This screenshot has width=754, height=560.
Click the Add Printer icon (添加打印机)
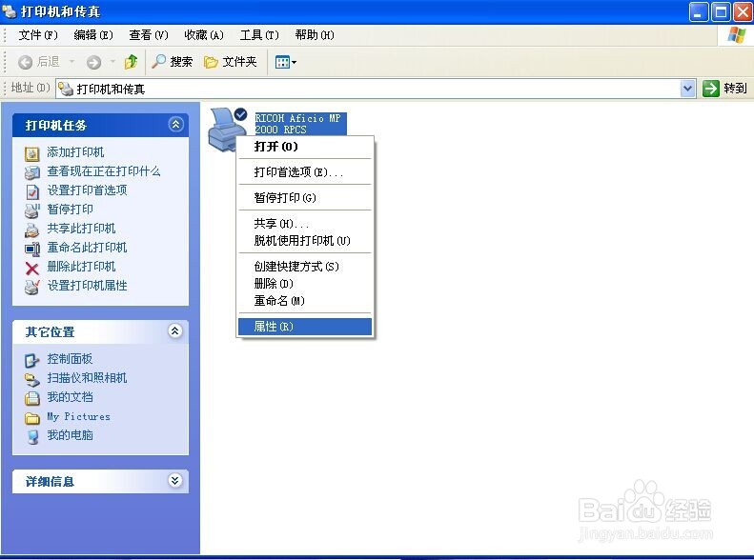click(32, 153)
